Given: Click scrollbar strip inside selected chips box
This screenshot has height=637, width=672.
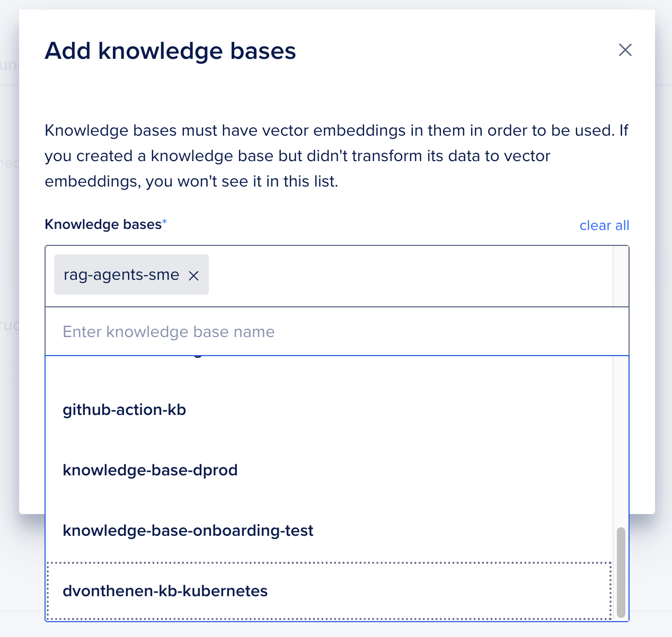Looking at the screenshot, I should 621,276.
